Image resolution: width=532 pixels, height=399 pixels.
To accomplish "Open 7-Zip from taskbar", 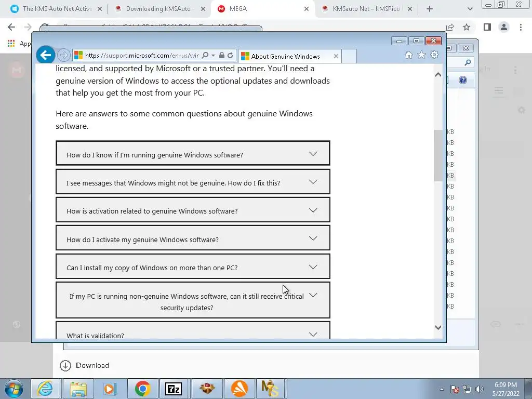I will pos(174,389).
